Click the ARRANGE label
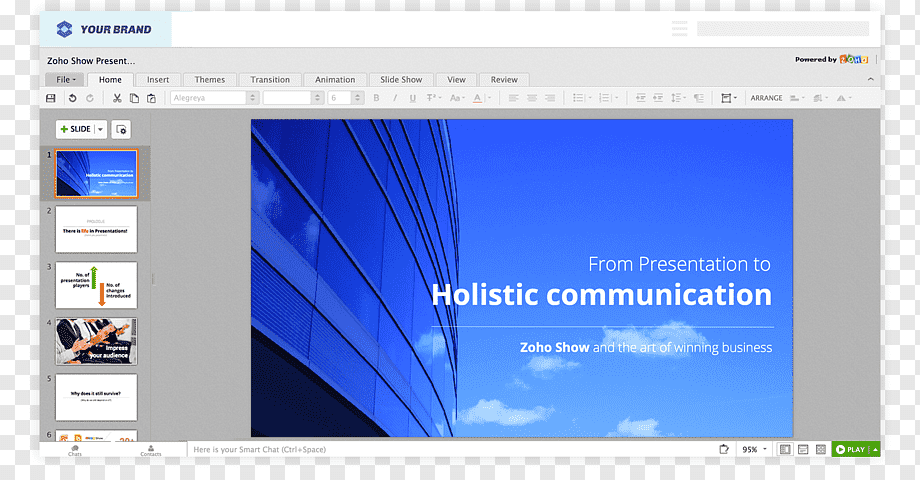The width and height of the screenshot is (920, 480). point(766,98)
